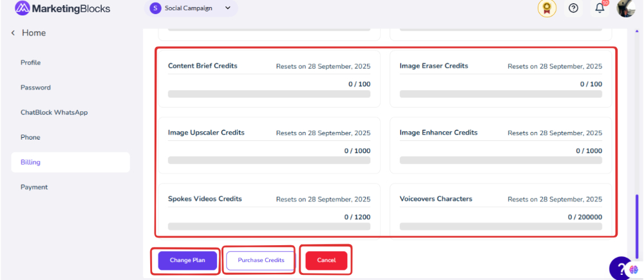
Task: Click the red Cancel button
Action: pos(326,260)
